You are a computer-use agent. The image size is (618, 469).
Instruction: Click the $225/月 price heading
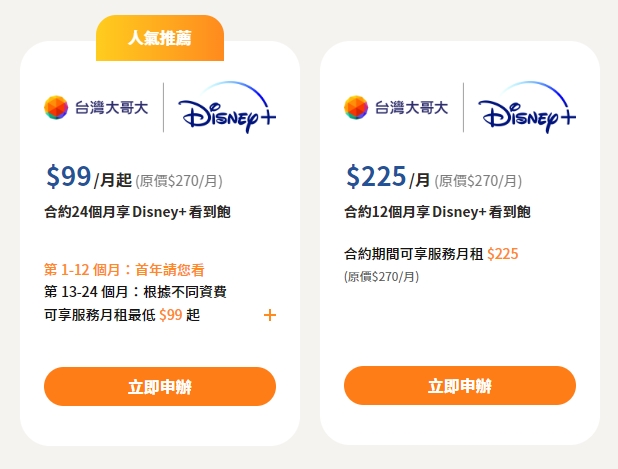pyautogui.click(x=388, y=177)
